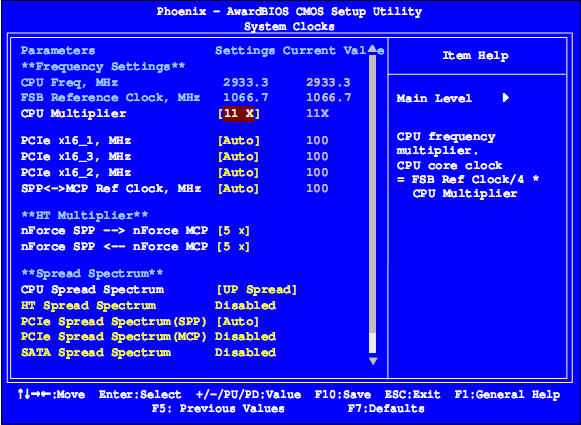The image size is (581, 425).
Task: Click F1:General Help in footer
Action: tap(507, 395)
